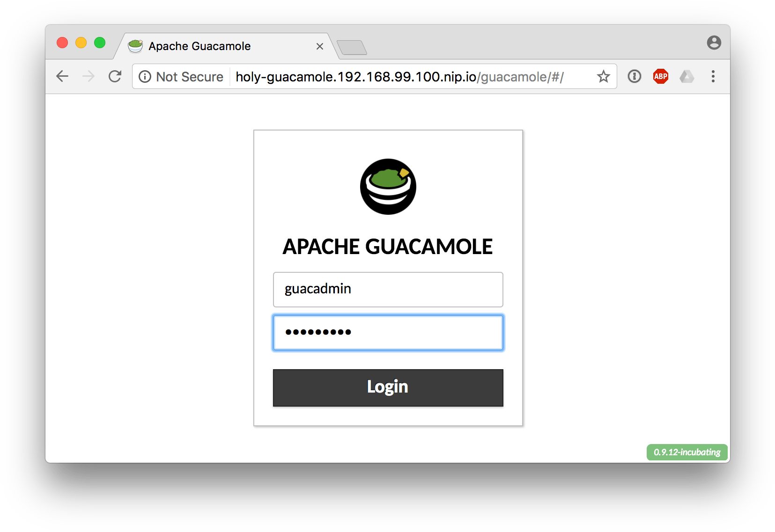Click the red close window button

pos(62,43)
